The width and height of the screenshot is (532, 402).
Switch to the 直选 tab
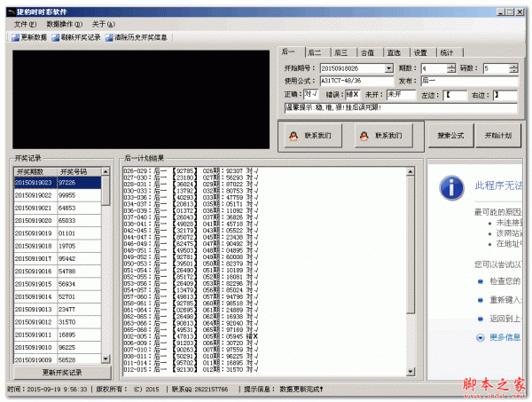tap(396, 53)
